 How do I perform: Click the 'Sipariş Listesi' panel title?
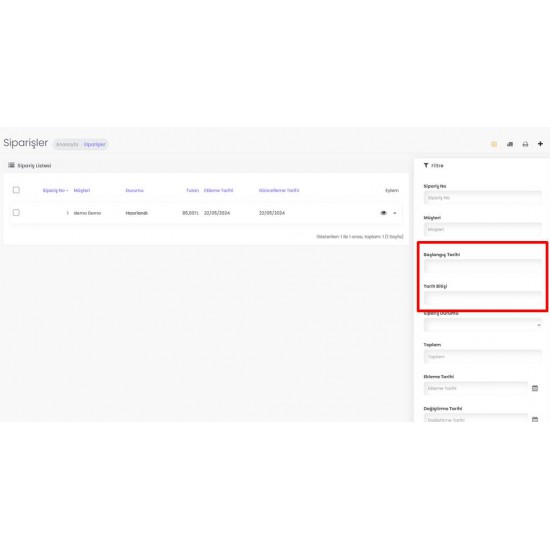click(34, 166)
